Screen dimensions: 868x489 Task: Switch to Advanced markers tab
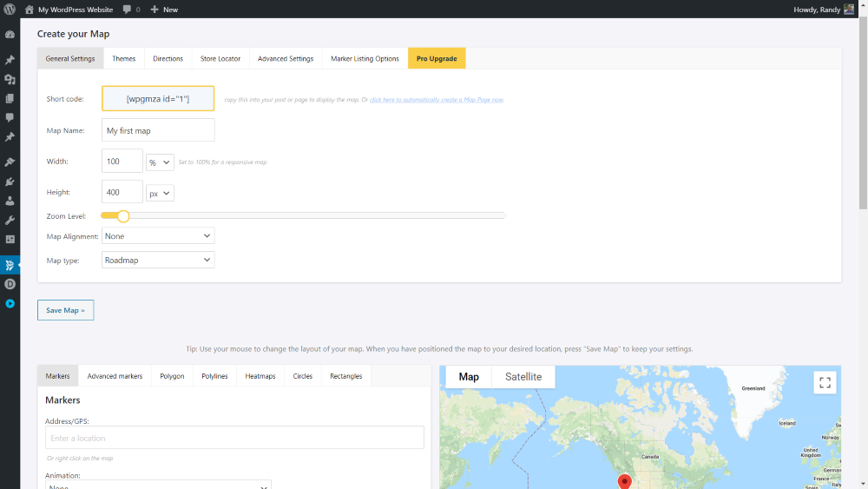115,376
